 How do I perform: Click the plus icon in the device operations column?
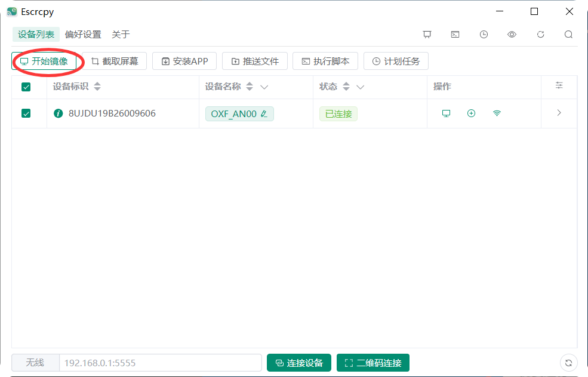tap(471, 113)
